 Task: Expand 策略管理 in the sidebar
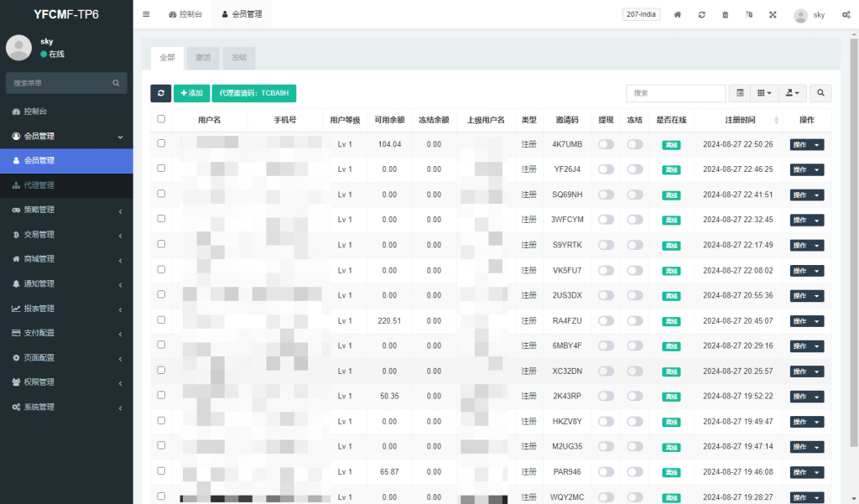(x=66, y=210)
